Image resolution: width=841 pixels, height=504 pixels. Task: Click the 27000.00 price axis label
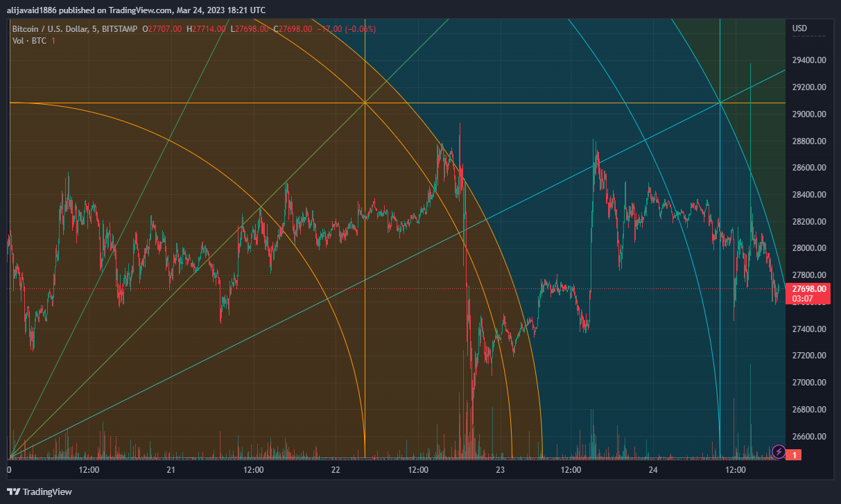809,383
